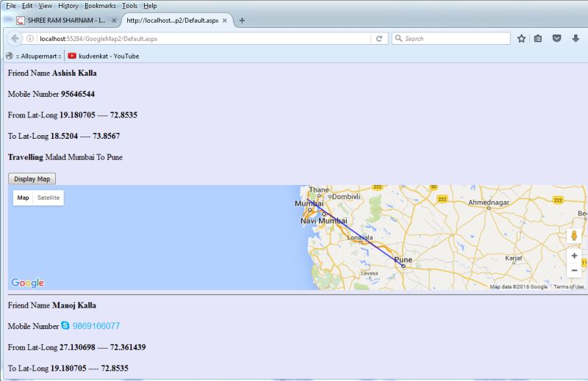Click the Karjat label on the map
Viewport: 588px width, 381px height.
coord(513,258)
